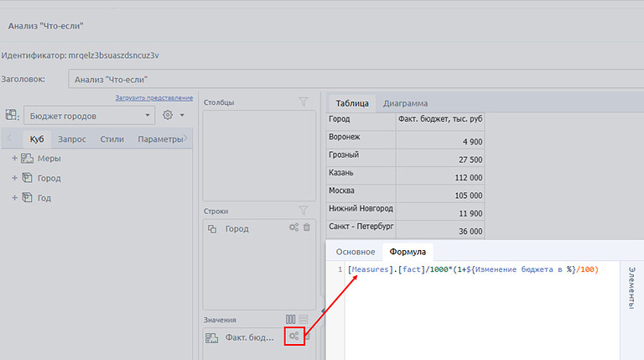Place values in rows via Значения rows icon
The image size is (644, 360).
pyautogui.click(x=304, y=320)
